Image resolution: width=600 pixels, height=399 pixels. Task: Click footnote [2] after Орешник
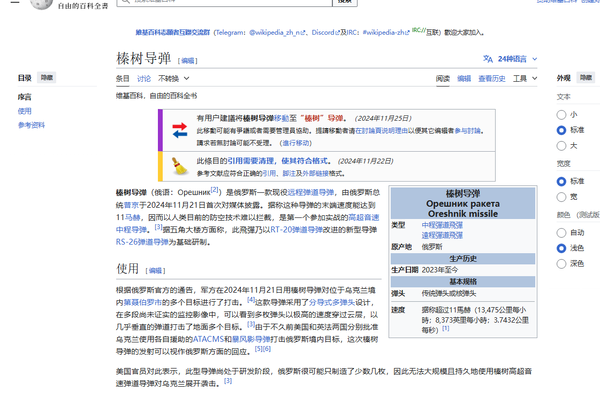(214, 189)
